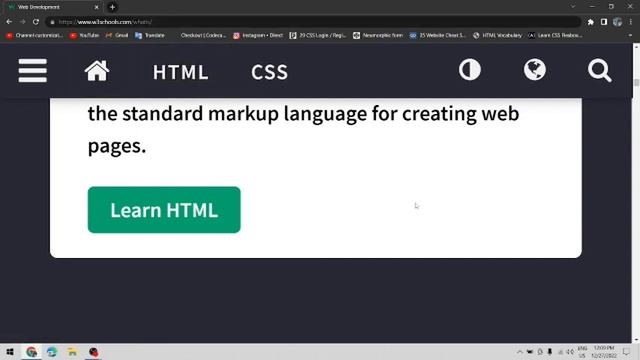The image size is (640, 360).
Task: Click the page vertical scrollbar thumb
Action: click(x=636, y=83)
